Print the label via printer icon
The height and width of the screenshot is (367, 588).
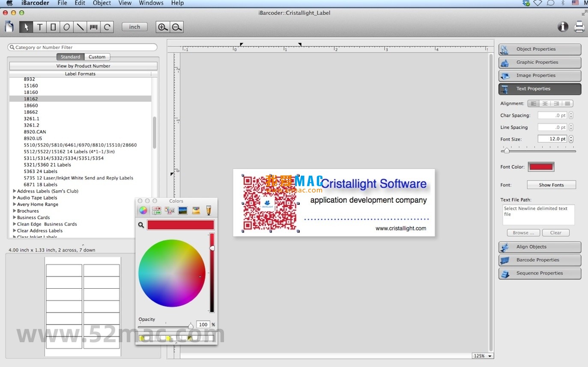point(579,27)
